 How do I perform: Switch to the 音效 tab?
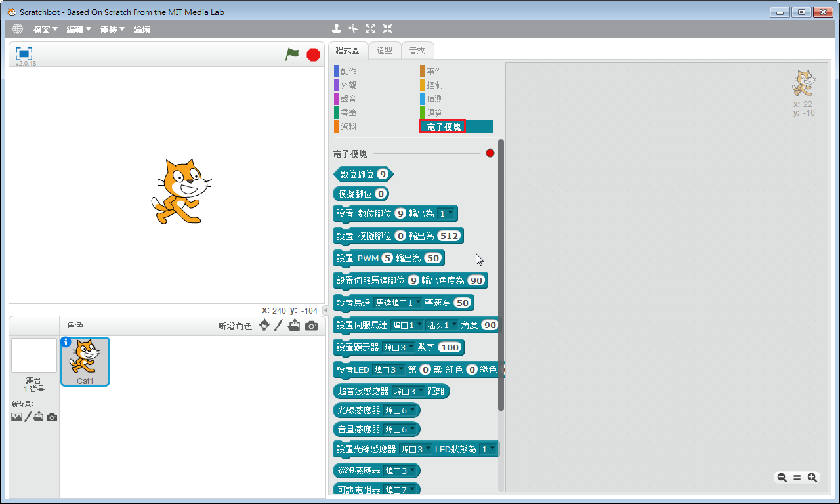coord(417,51)
